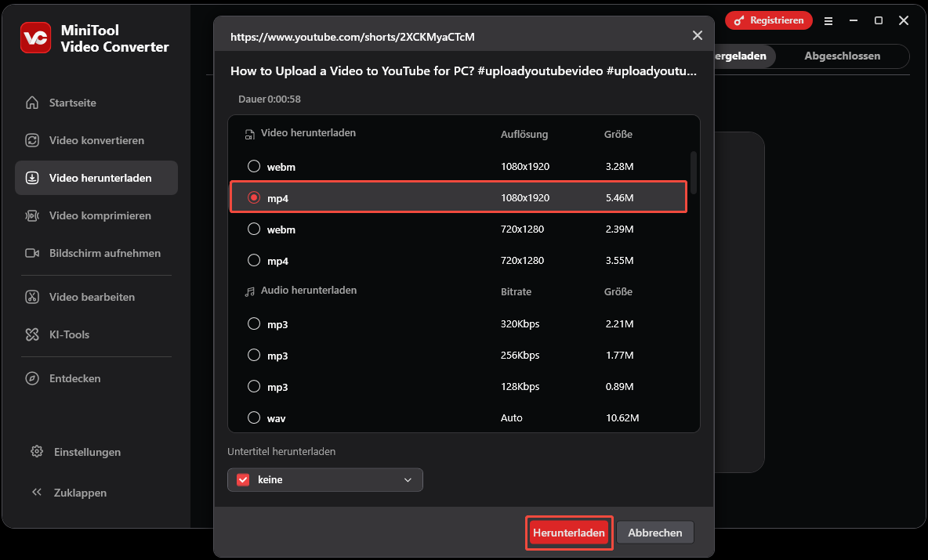
Task: Maximize the application window
Action: coord(879,20)
